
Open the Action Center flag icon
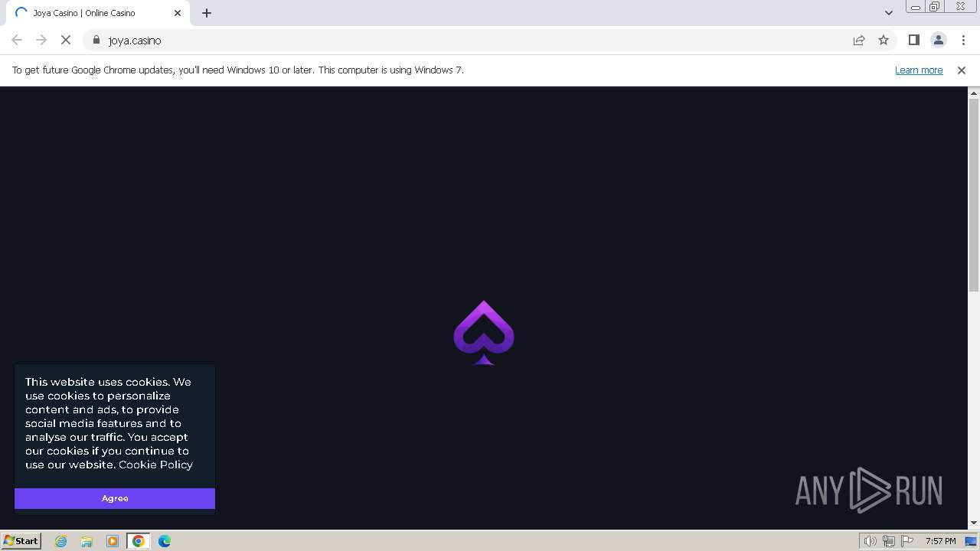(x=908, y=541)
